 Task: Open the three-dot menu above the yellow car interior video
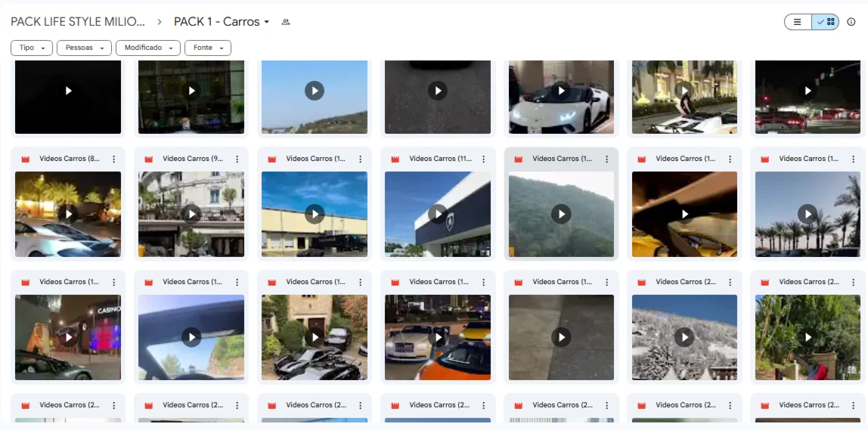pos(730,159)
